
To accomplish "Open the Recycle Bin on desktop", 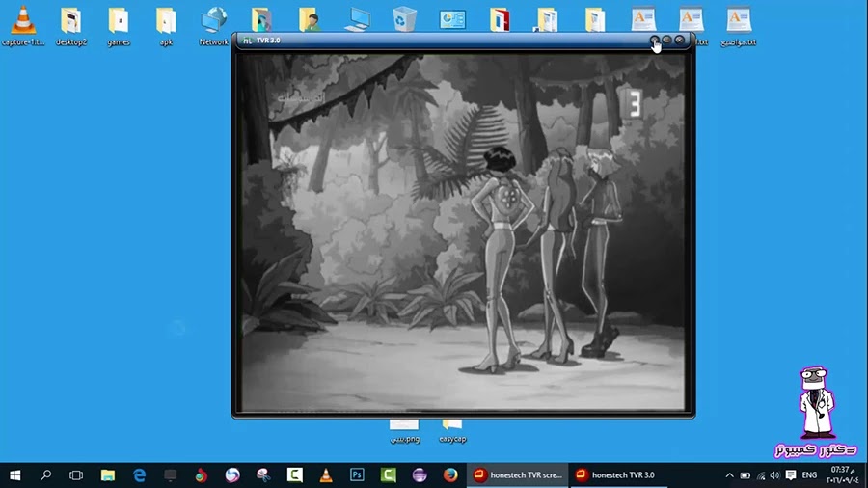I will point(405,20).
